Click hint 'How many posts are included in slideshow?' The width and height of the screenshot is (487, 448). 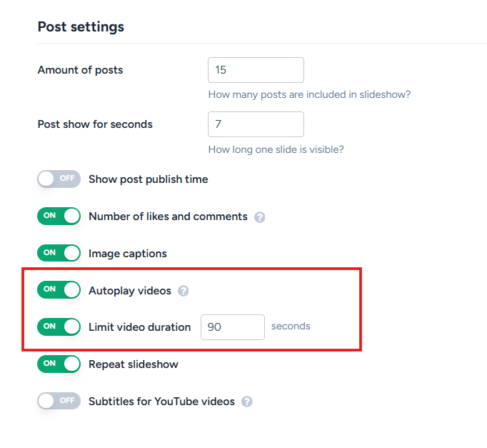pos(309,94)
